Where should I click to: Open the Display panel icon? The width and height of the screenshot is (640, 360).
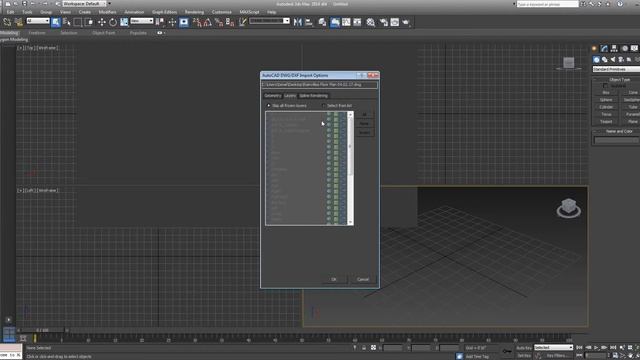click(x=634, y=49)
